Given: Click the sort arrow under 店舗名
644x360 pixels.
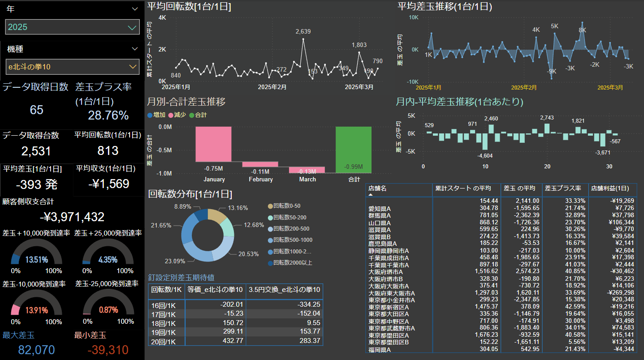Looking at the screenshot, I should 371,195.
